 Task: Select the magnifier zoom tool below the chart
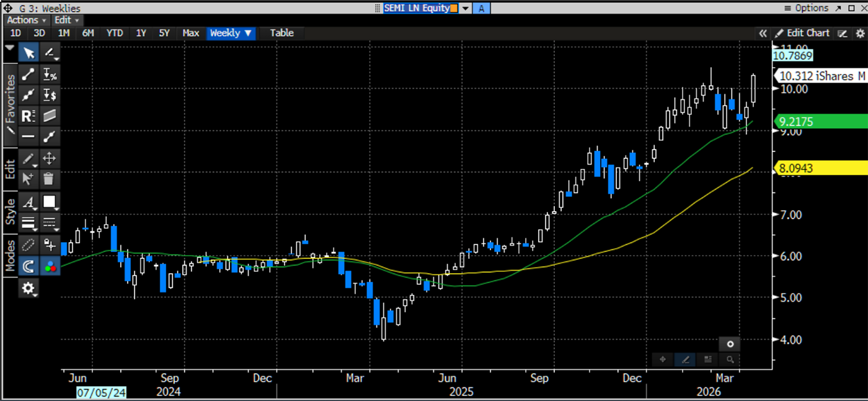click(730, 359)
